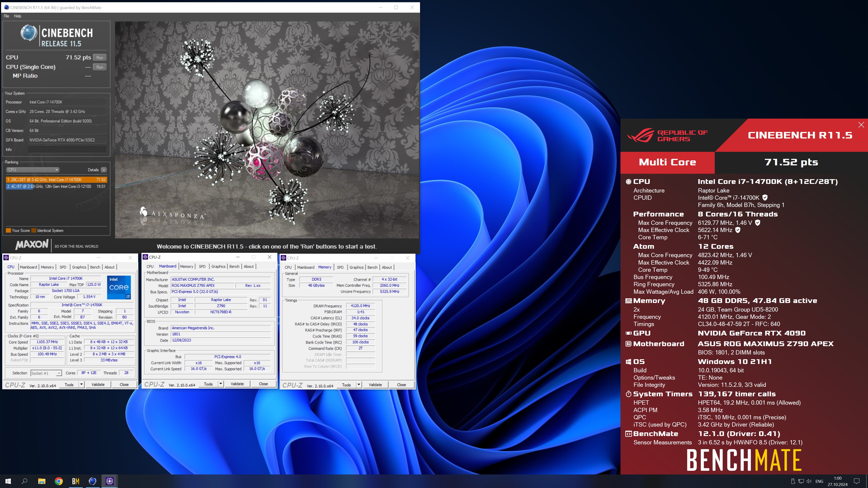Select ranking entry 12th Gen Core i3-12100

[56, 186]
